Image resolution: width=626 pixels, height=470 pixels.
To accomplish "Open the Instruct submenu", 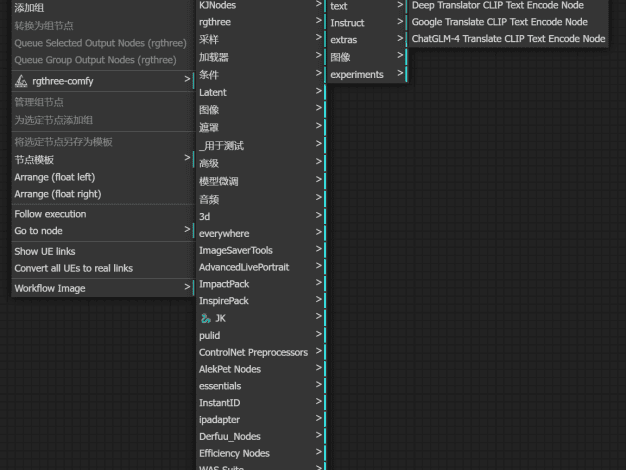I will click(367, 23).
